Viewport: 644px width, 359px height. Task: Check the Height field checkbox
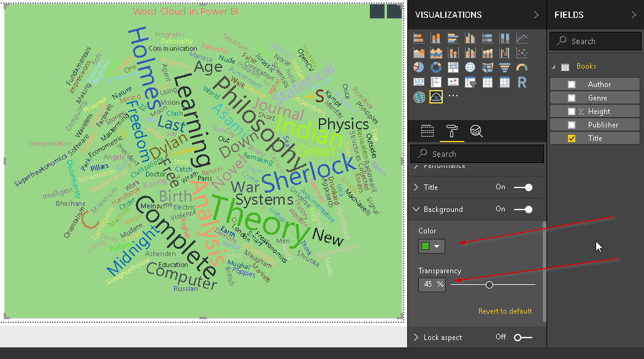(571, 111)
